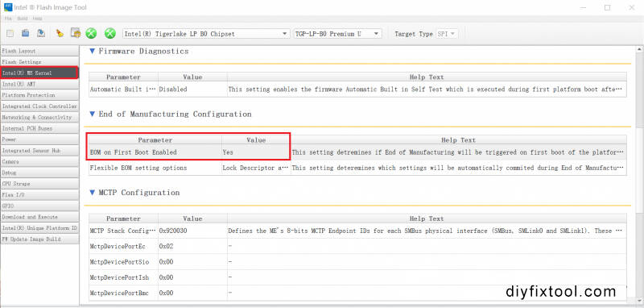Click the Help Text header in End of Manufacturing table
The width and height of the screenshot is (644, 308).
click(458, 140)
